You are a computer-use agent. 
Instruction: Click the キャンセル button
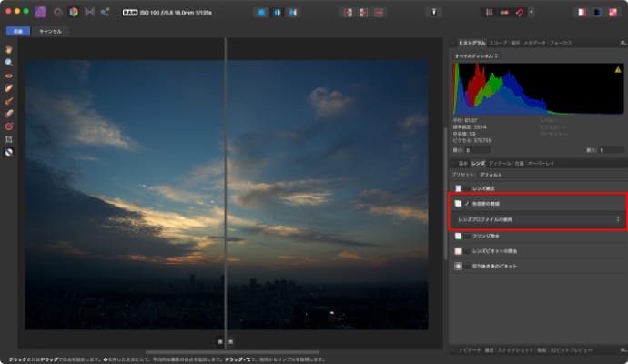click(x=50, y=31)
